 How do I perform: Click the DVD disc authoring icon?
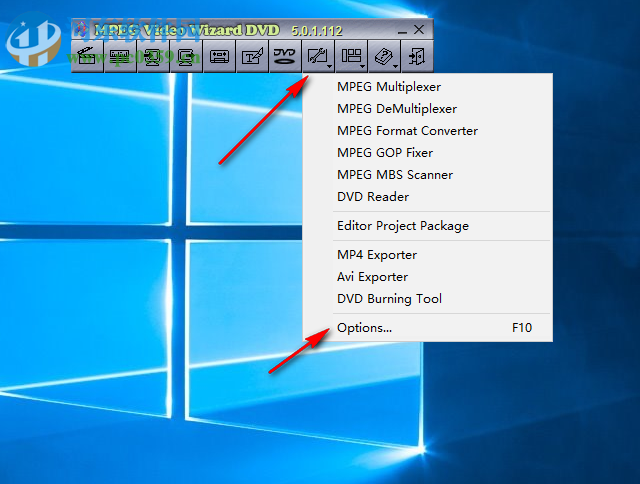(285, 56)
